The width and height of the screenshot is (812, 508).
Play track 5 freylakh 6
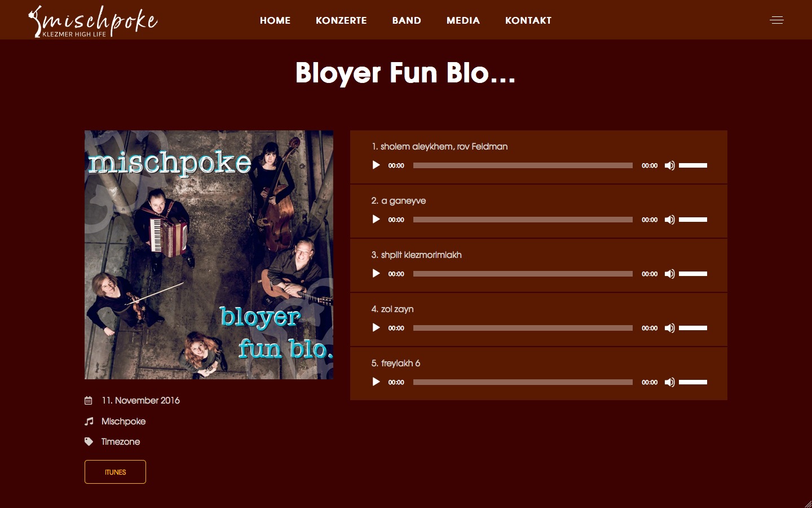[376, 382]
